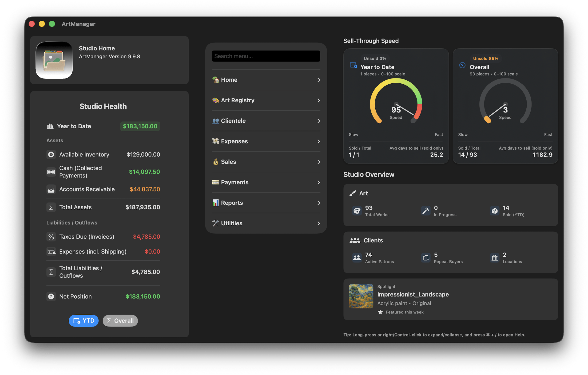588x375 pixels.
Task: Click the Accounts Receivable icon
Action: [x=51, y=189]
